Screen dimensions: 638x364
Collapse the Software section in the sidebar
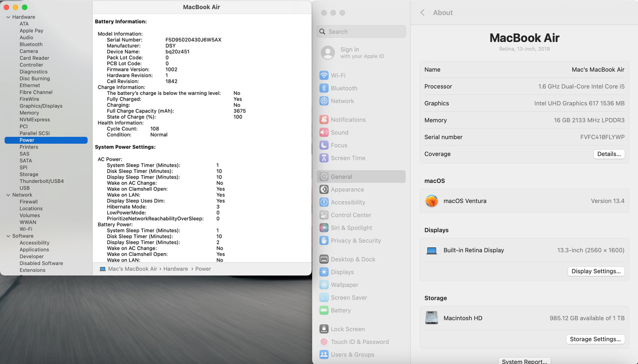(8, 236)
